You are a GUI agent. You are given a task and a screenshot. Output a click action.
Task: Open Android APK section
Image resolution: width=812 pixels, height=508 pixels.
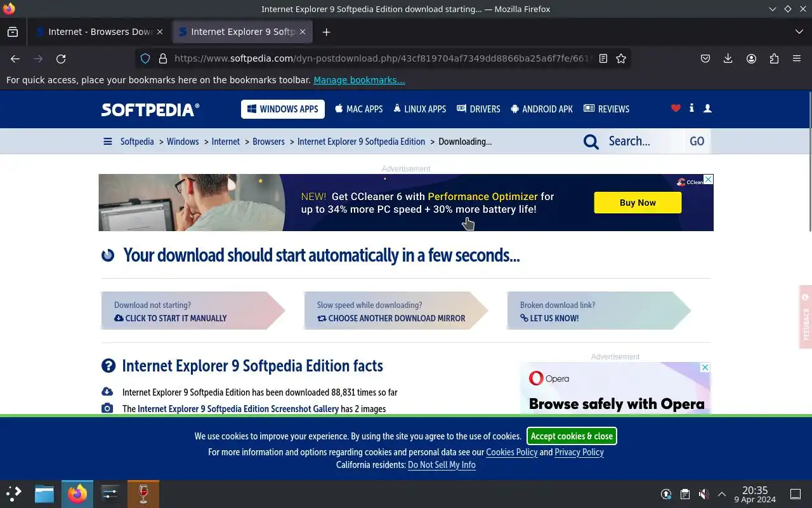542,109
